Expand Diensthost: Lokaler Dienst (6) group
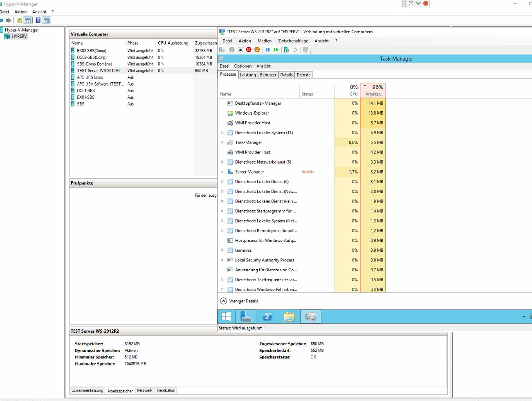Screen dimensions: 532x401 (222, 182)
